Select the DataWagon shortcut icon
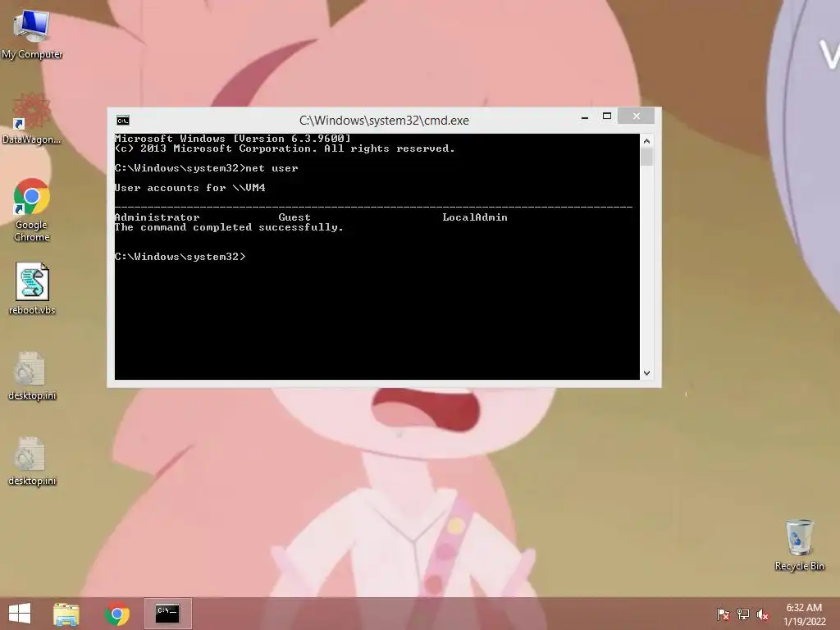 pyautogui.click(x=32, y=118)
